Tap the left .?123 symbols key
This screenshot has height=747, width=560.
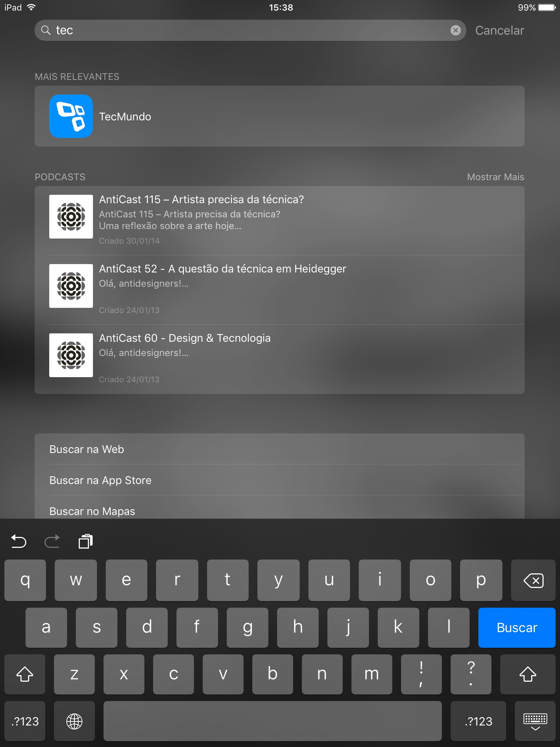(25, 721)
